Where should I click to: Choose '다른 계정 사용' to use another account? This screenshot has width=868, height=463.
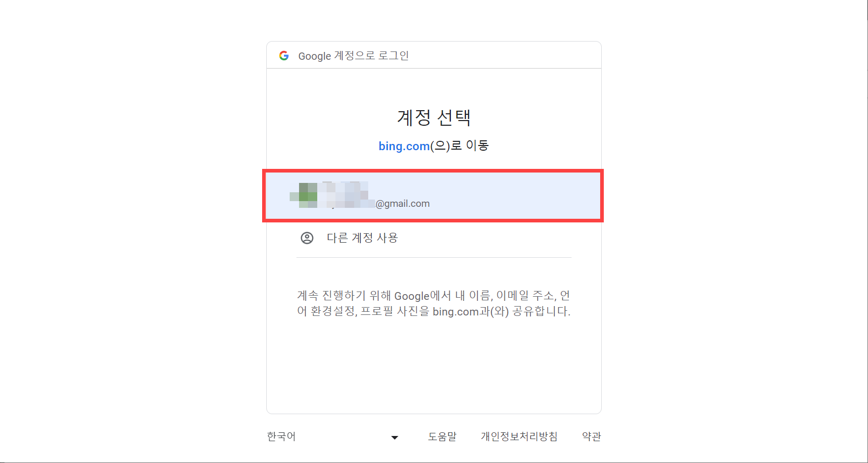pyautogui.click(x=434, y=238)
